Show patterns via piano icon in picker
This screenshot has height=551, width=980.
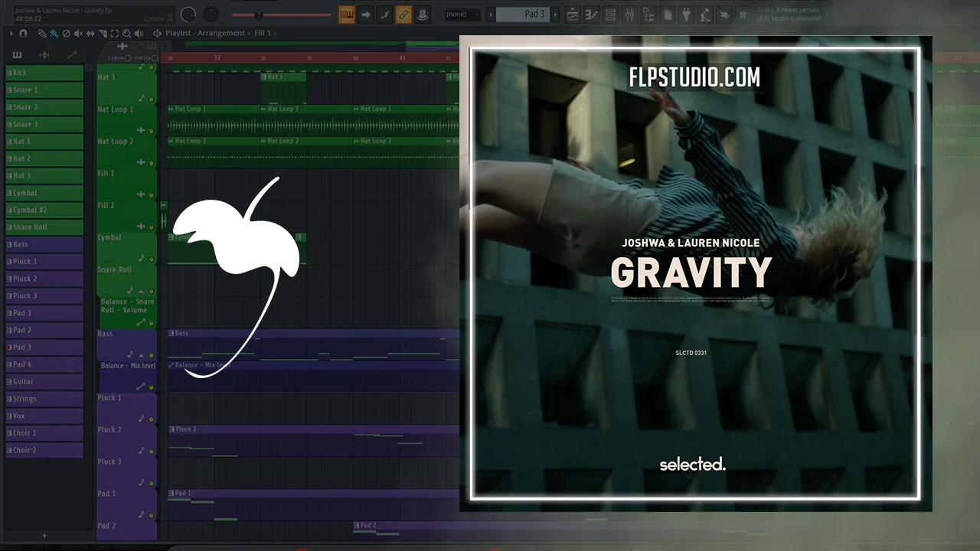click(18, 54)
